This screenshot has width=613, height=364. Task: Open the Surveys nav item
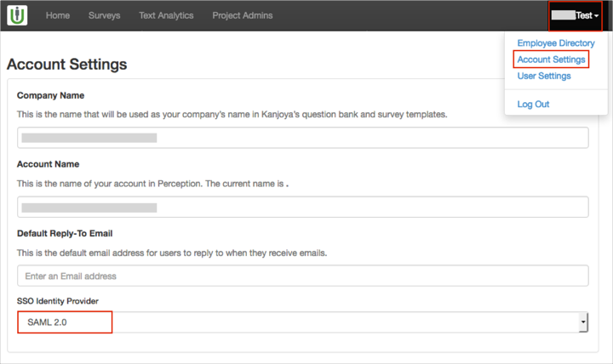point(104,15)
